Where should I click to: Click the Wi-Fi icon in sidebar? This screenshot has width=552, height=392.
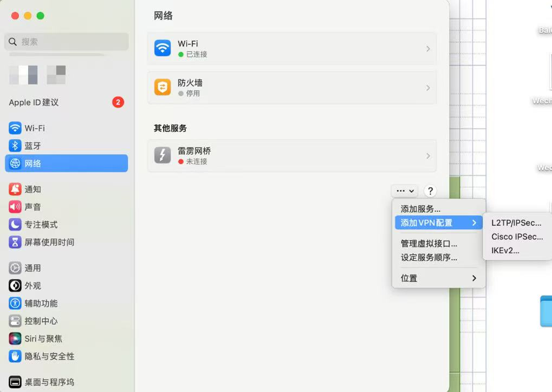click(15, 128)
